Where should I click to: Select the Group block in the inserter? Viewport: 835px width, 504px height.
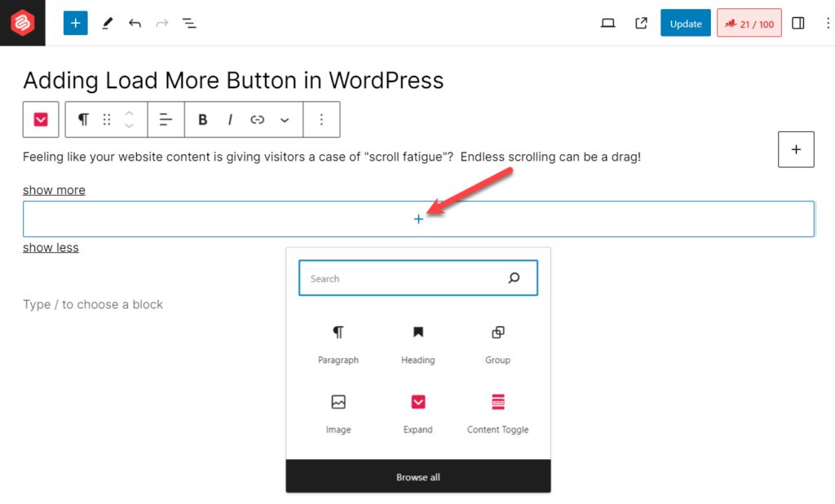point(497,344)
